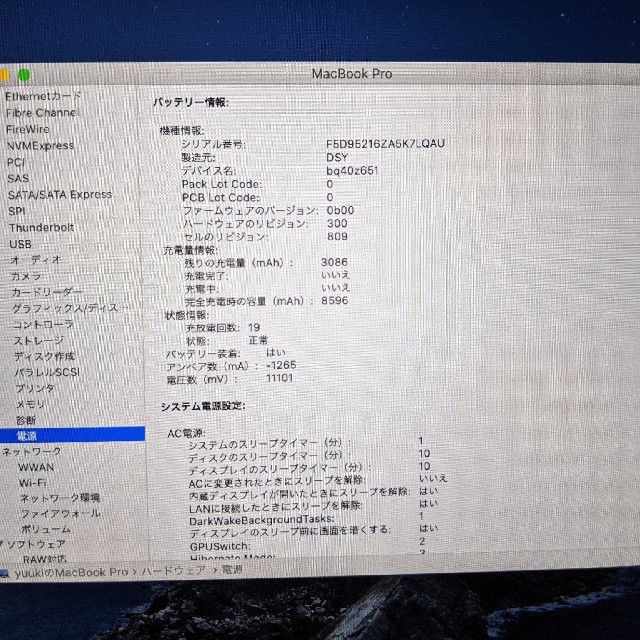Click device name bq40z651

click(352, 171)
